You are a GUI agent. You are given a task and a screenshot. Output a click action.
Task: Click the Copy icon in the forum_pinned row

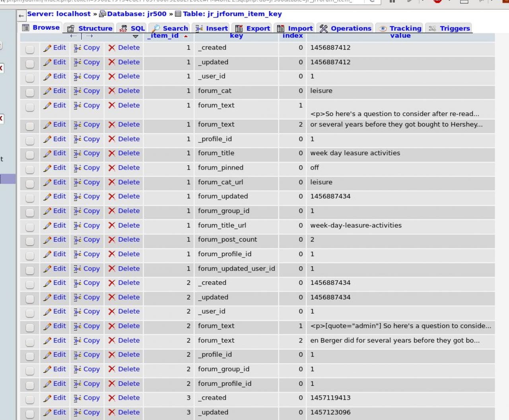78,168
